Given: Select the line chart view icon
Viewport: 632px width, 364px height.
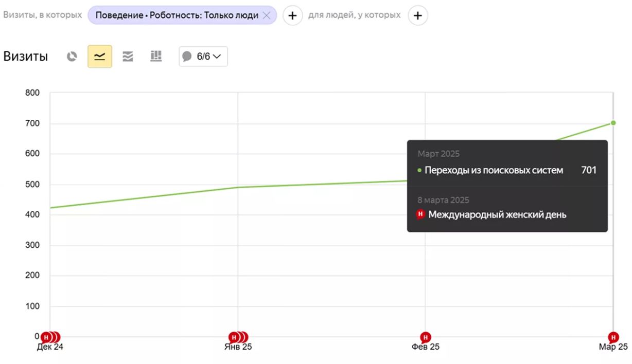Looking at the screenshot, I should 100,57.
